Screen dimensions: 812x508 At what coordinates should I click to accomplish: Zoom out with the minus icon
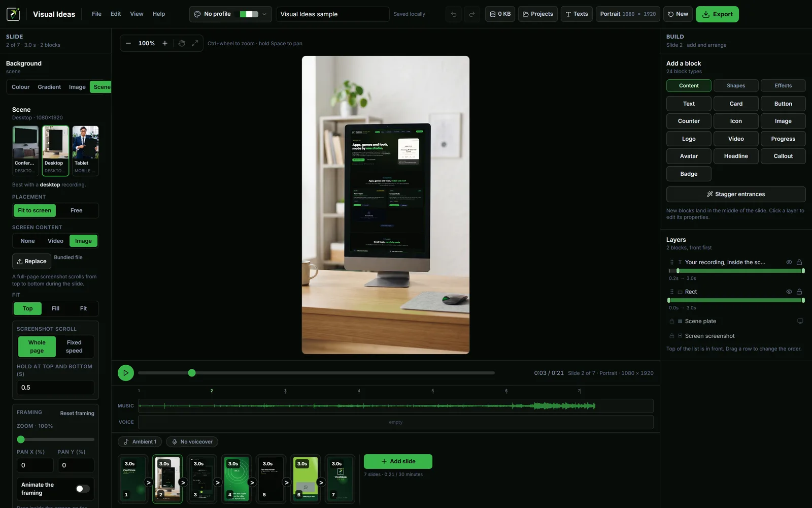point(128,43)
